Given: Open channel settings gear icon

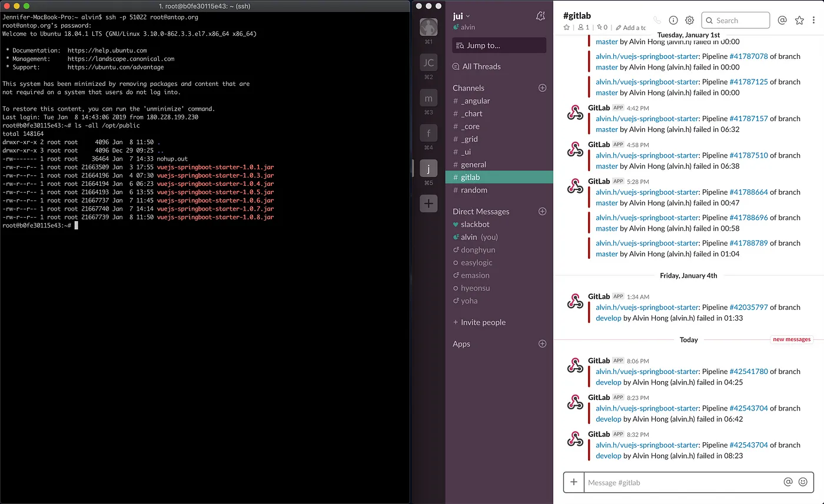Looking at the screenshot, I should pyautogui.click(x=690, y=20).
